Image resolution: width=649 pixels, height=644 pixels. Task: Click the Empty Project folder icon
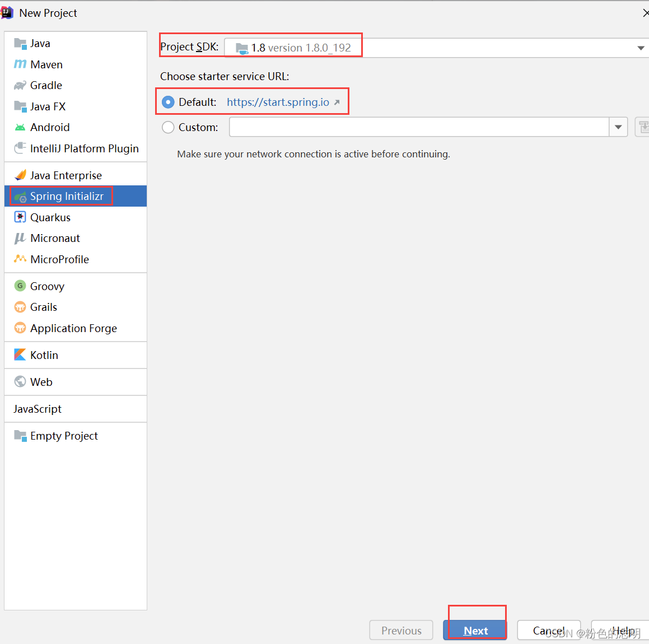20,436
